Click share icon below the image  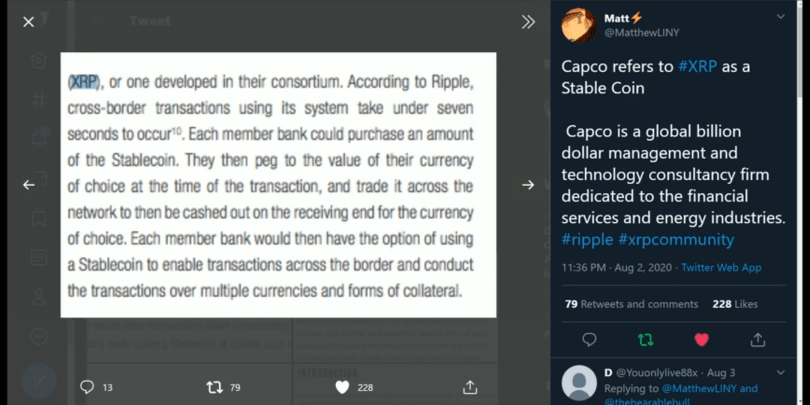point(470,387)
